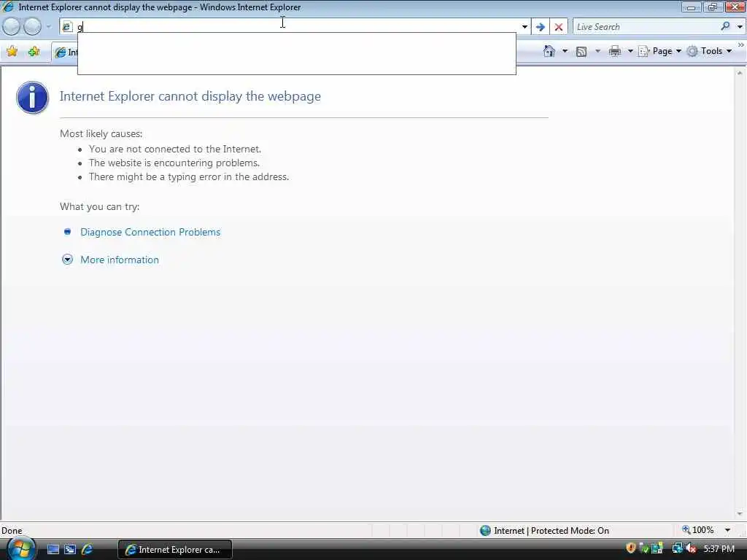
Task: Open the Windows Start orb
Action: point(21,548)
